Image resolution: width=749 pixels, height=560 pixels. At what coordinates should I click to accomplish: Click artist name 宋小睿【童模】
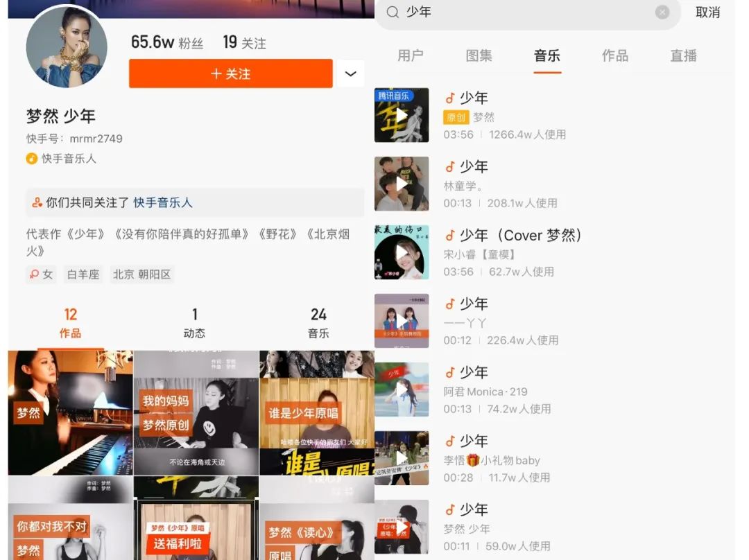(479, 254)
